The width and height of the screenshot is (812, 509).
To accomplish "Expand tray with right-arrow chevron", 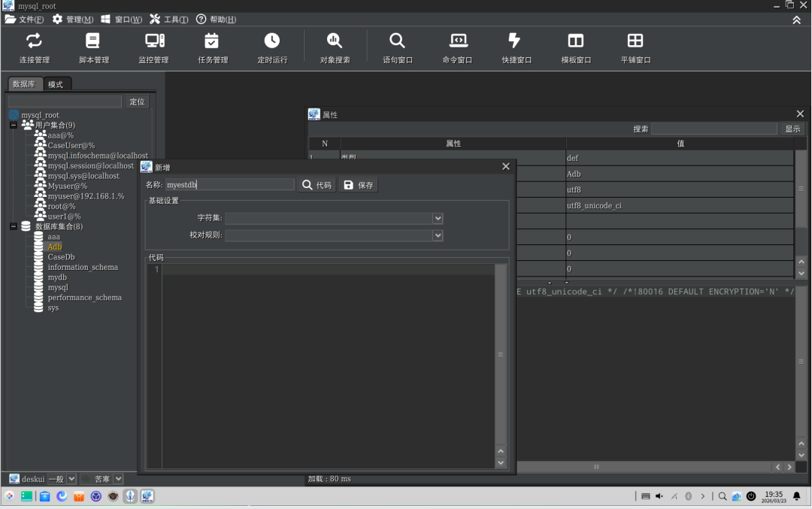I will coord(703,496).
